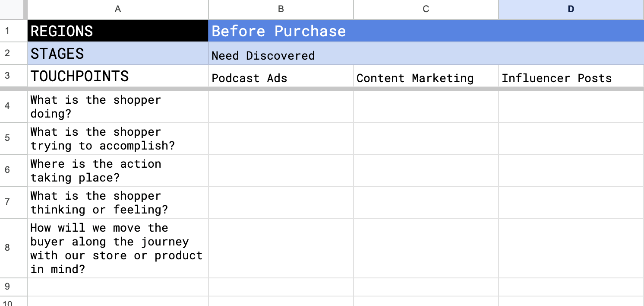Viewport: 644px width, 306px height.
Task: Click empty cell under Podcast Ads in row 4
Action: 281,106
